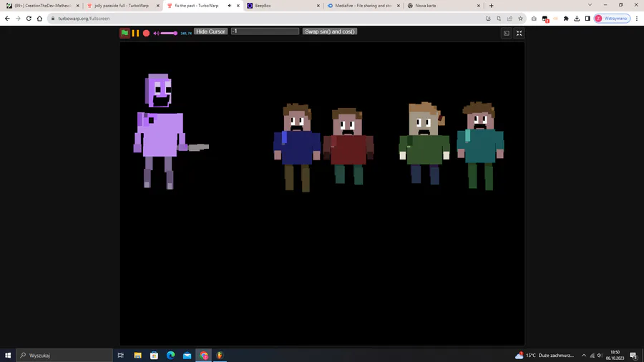Screen dimensions: 644x362
Task: Go back to previous page
Action: point(7,19)
